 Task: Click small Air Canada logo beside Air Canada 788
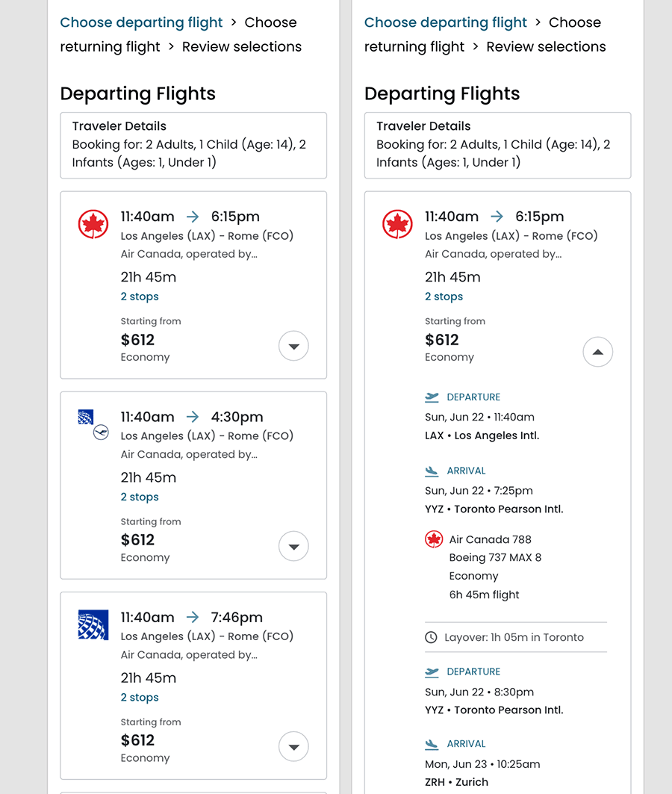click(x=434, y=539)
